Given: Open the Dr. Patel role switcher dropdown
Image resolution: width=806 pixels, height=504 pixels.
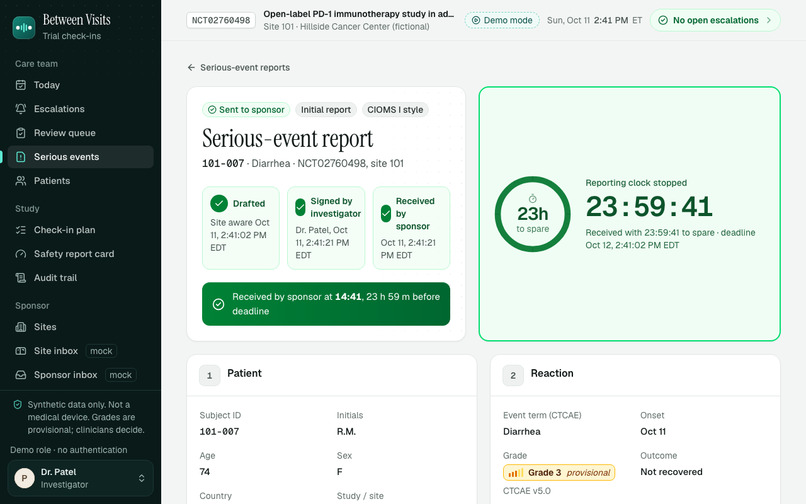Looking at the screenshot, I should point(80,478).
